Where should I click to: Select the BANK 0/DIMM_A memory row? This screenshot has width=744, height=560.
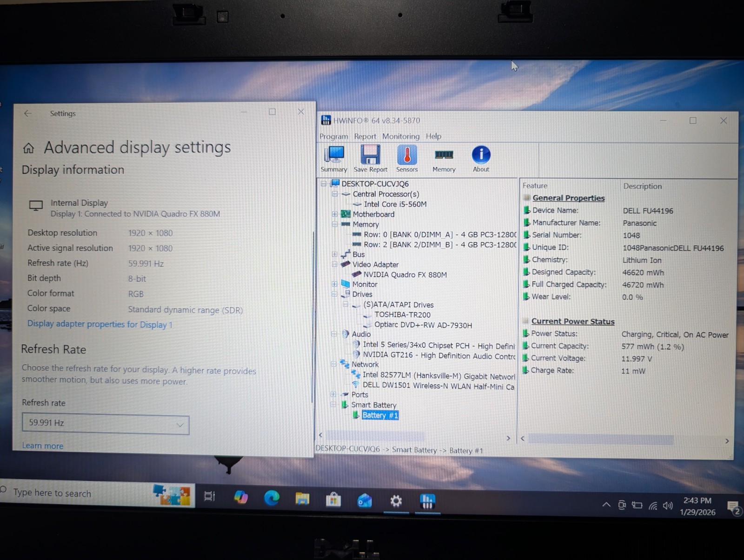coord(440,234)
